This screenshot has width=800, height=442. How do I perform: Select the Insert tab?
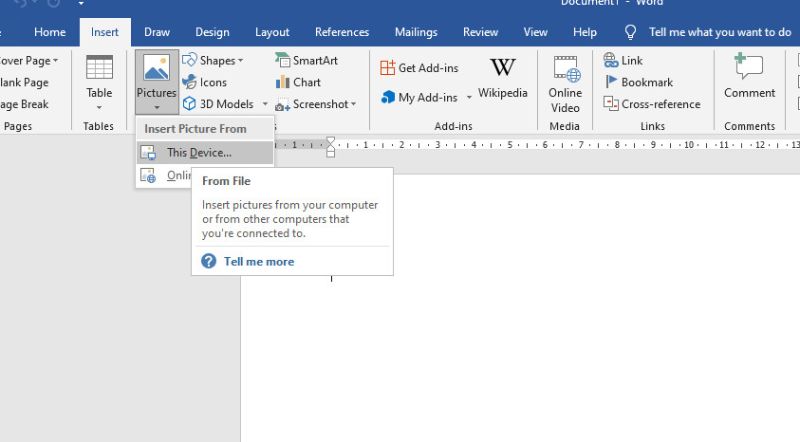[105, 32]
